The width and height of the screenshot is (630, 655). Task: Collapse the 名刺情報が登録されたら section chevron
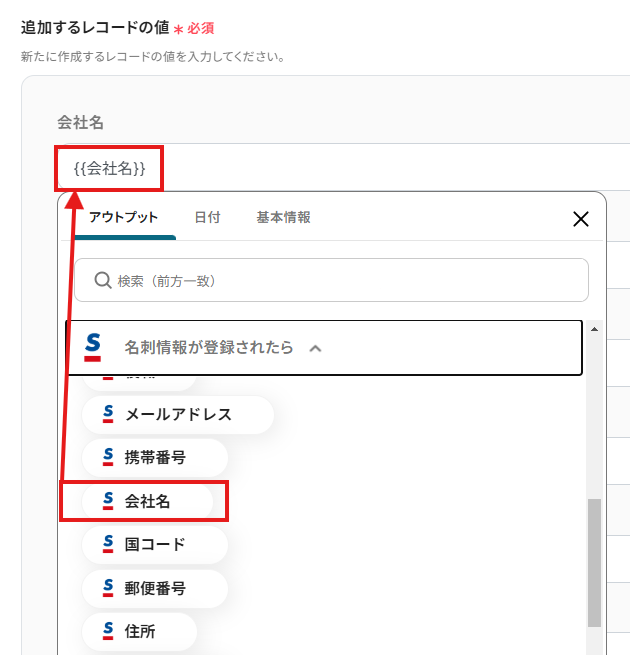[x=316, y=348]
